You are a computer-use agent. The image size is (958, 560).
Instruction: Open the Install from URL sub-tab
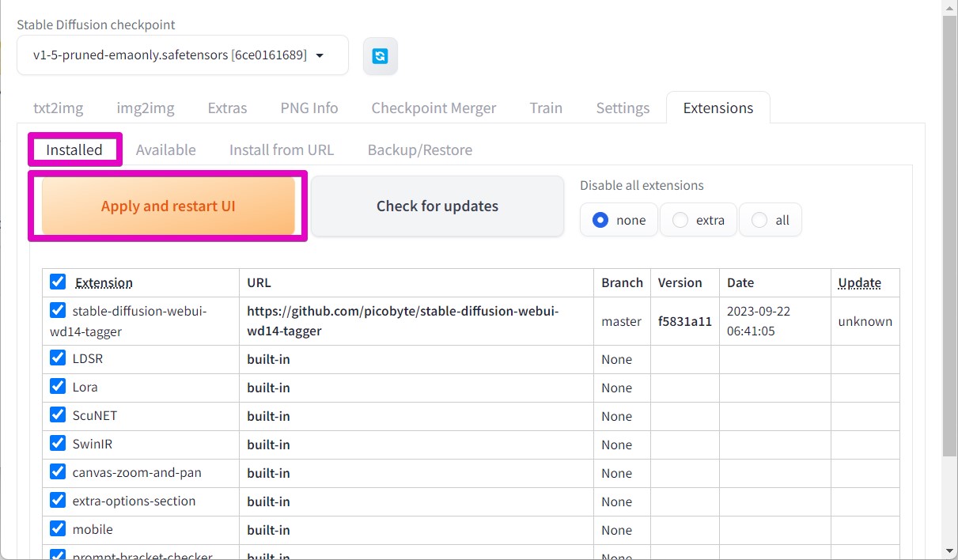[x=281, y=150]
